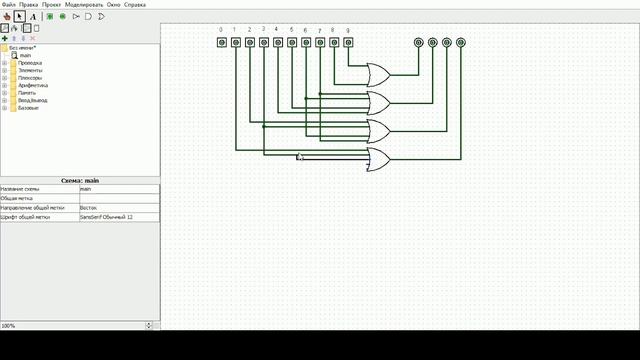This screenshot has width=640, height=360.
Task: Remove circuit with red X icon
Action: point(33,38)
